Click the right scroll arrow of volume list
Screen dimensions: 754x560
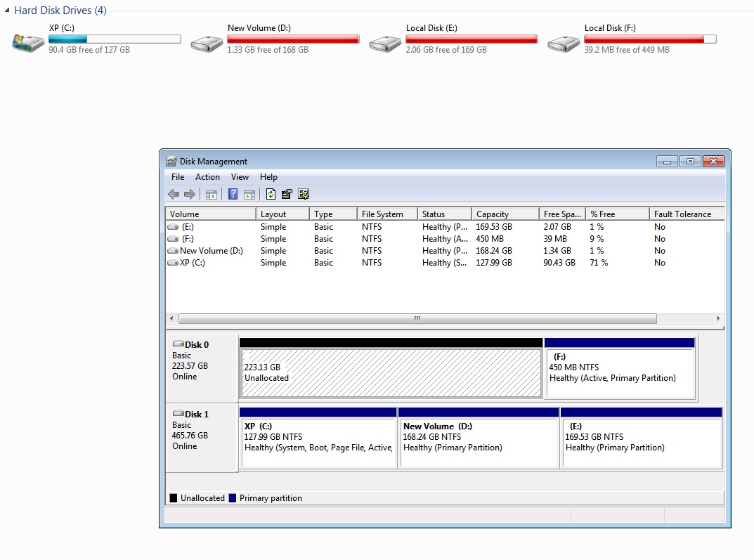pyautogui.click(x=718, y=319)
